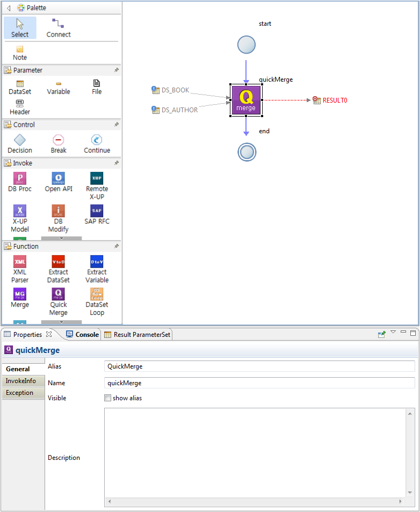Open the Exception properties section

pos(20,393)
